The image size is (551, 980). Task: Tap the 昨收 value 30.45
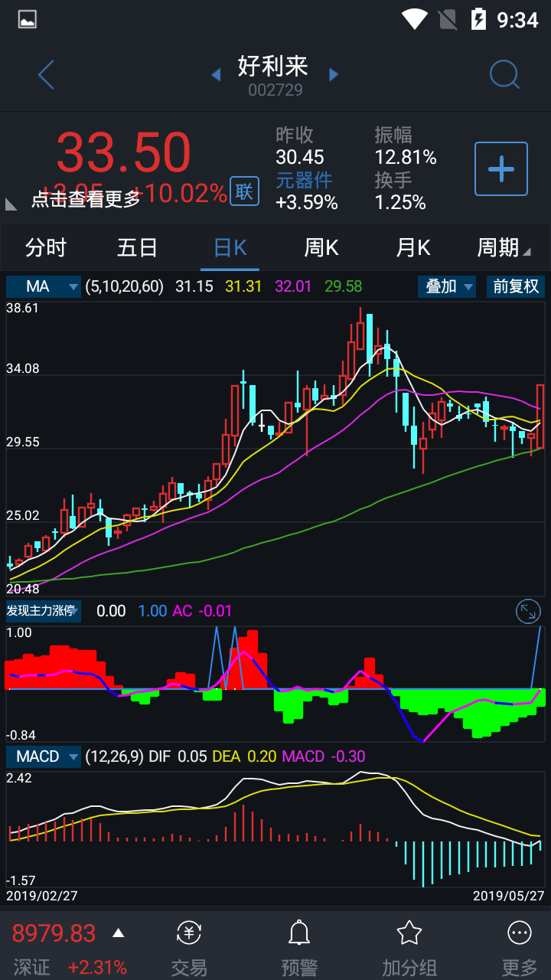coord(300,158)
